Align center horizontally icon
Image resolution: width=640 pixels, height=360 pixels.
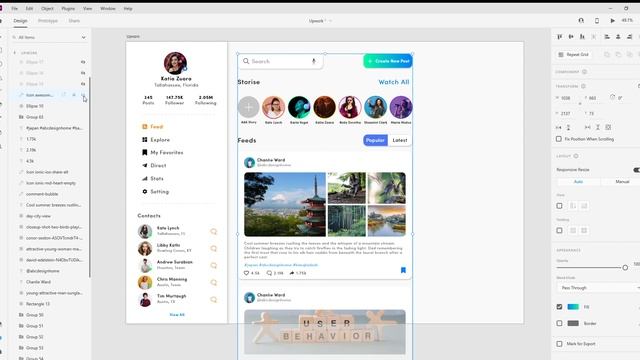618,37
